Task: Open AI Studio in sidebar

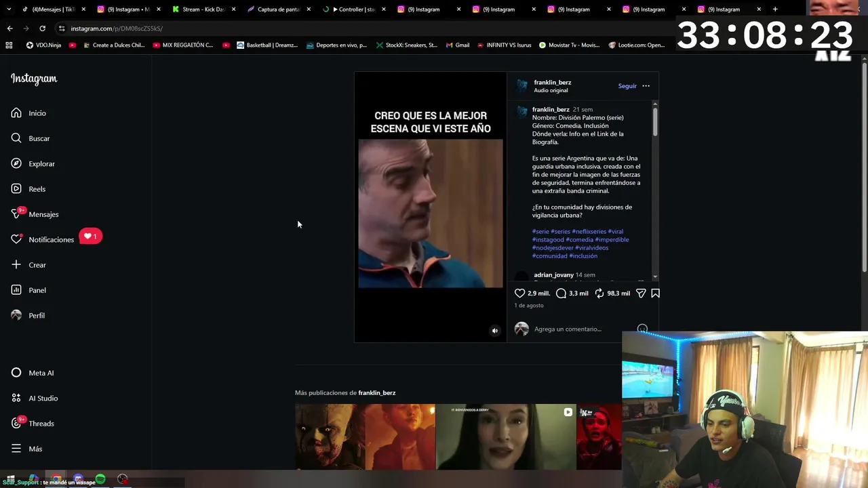Action: [x=35, y=398]
